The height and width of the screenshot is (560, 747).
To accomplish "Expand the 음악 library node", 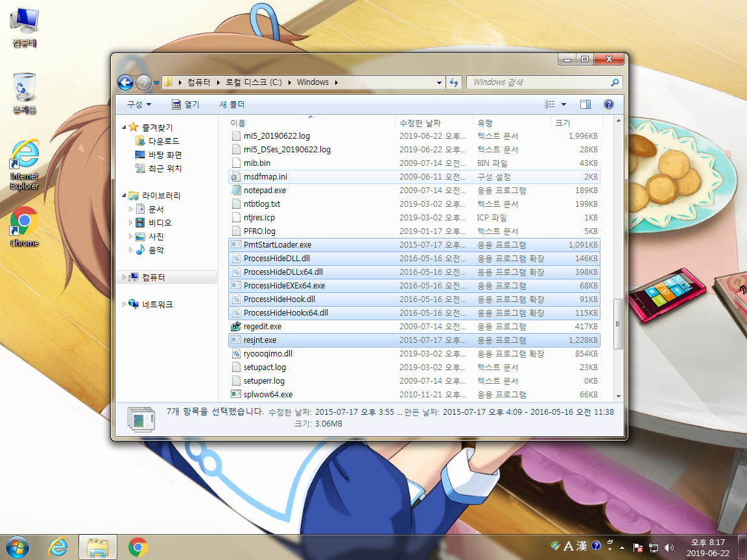I will [x=130, y=250].
